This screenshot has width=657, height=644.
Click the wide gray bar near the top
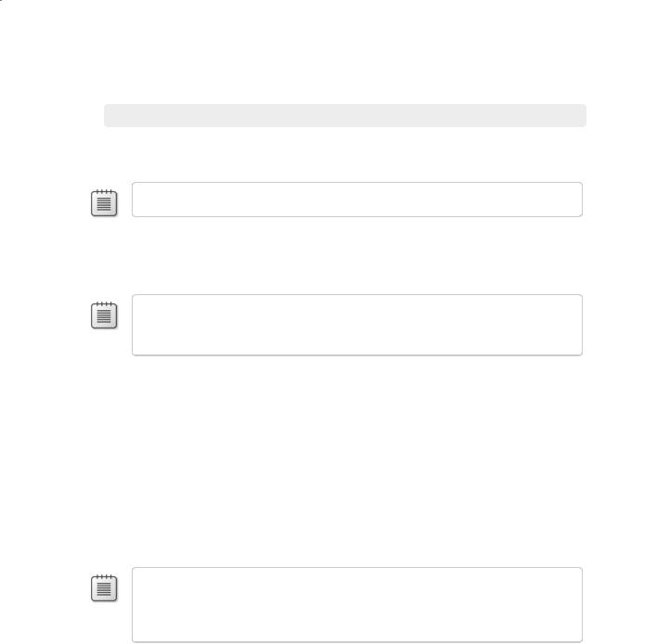click(345, 115)
